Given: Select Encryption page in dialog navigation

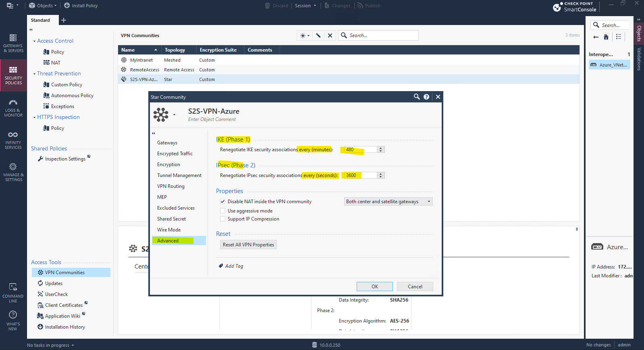Looking at the screenshot, I should pyautogui.click(x=168, y=165).
